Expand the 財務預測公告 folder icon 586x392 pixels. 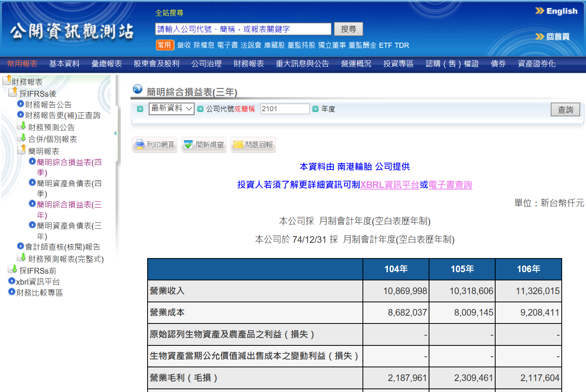pyautogui.click(x=21, y=126)
